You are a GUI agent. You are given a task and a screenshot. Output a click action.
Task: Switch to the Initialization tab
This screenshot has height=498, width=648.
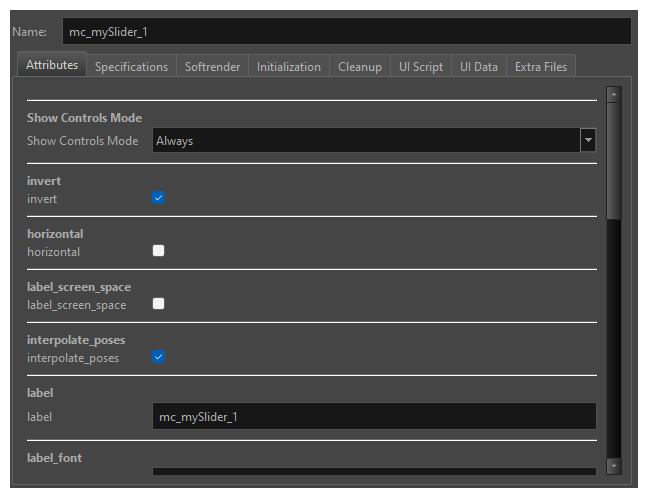(288, 67)
